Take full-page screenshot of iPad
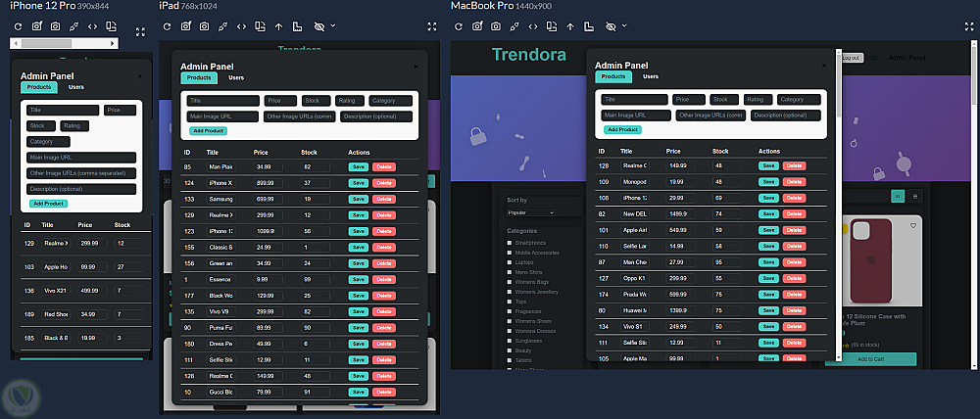The height and width of the screenshot is (419, 980). click(x=185, y=26)
